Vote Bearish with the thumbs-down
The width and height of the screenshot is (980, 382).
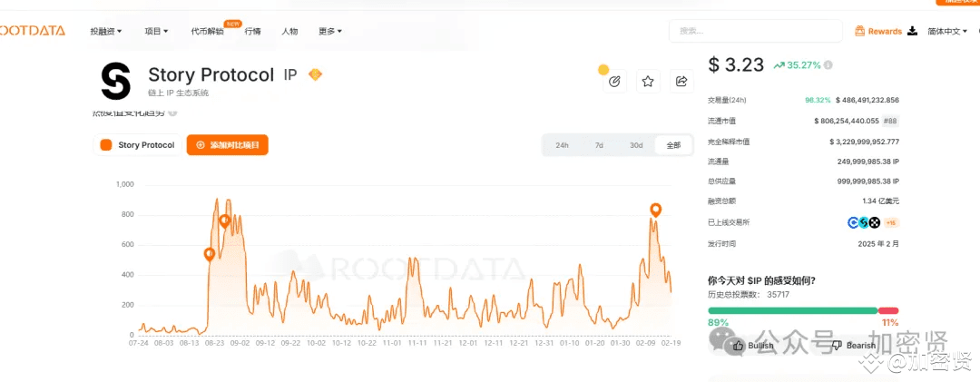click(838, 345)
